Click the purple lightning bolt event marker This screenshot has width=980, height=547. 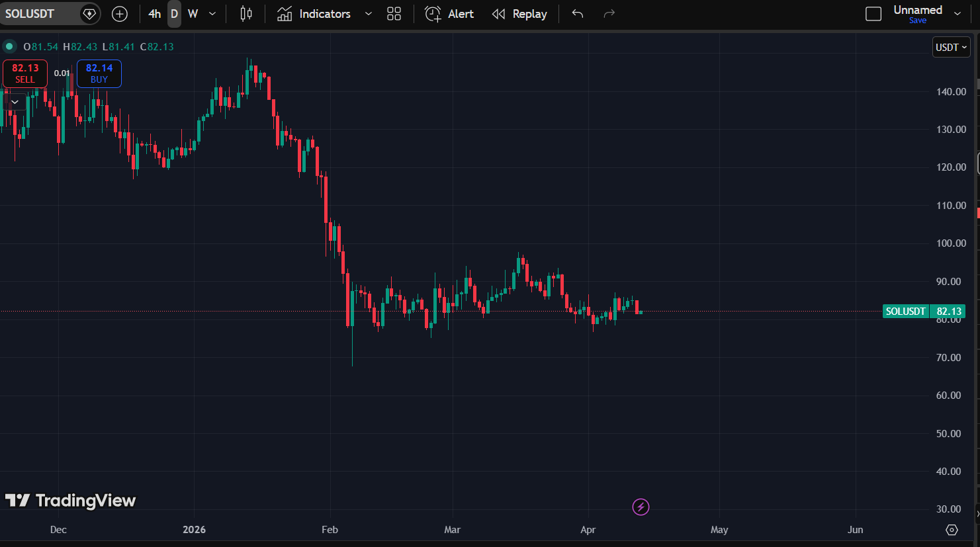641,507
